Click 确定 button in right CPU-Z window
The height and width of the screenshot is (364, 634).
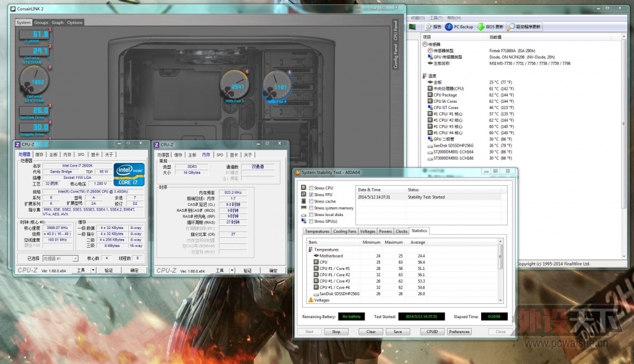click(273, 271)
